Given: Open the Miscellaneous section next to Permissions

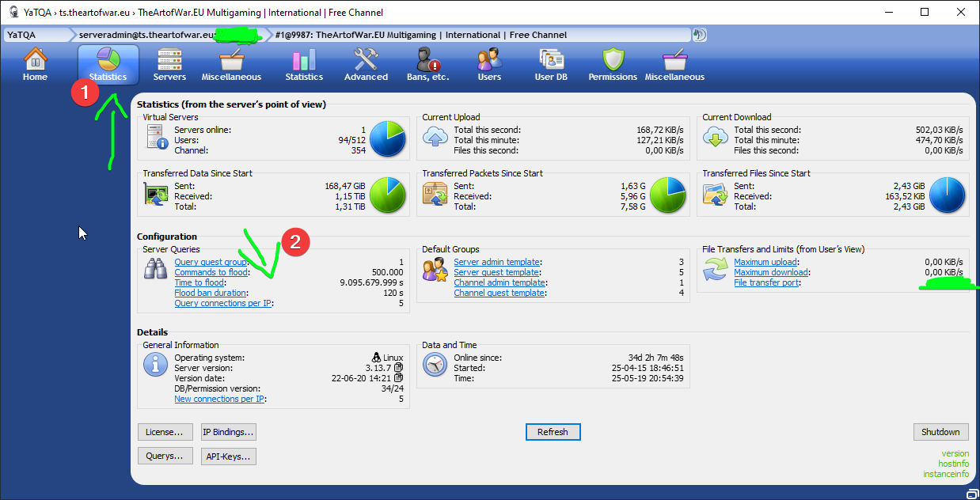Looking at the screenshot, I should 674,65.
